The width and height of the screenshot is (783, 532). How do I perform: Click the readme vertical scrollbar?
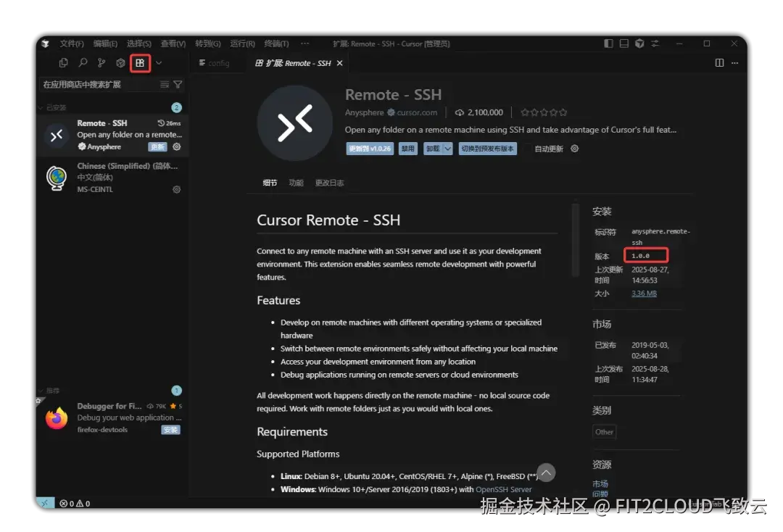(575, 240)
